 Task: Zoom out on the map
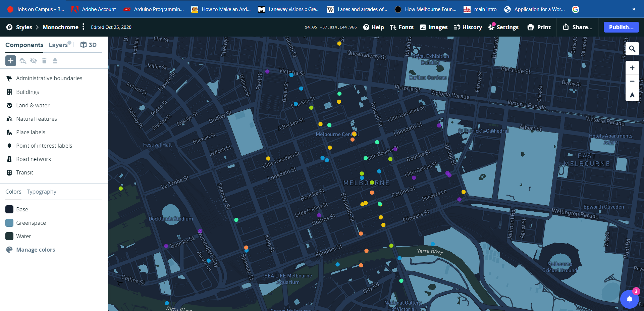632,81
